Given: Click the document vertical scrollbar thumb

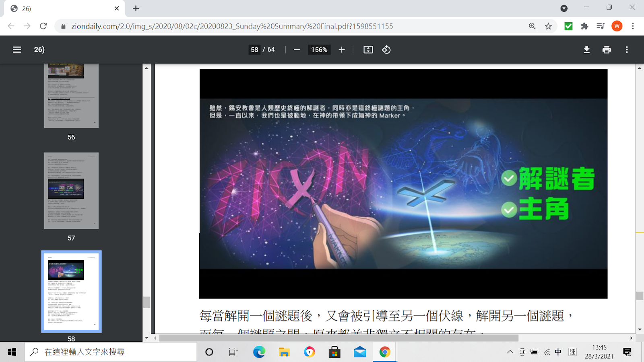Looking at the screenshot, I should tap(640, 296).
